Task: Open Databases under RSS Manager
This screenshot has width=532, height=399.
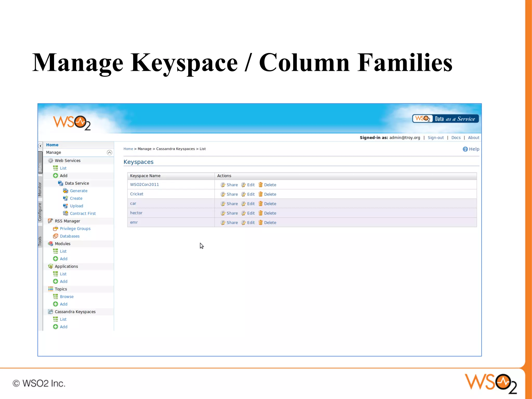Action: point(70,236)
